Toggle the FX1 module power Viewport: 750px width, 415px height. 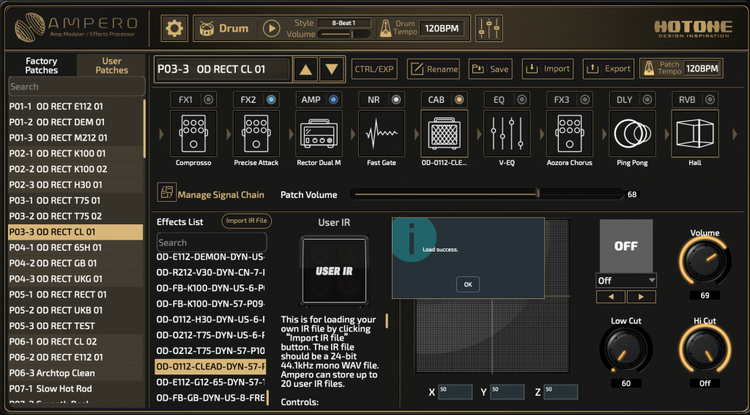208,99
